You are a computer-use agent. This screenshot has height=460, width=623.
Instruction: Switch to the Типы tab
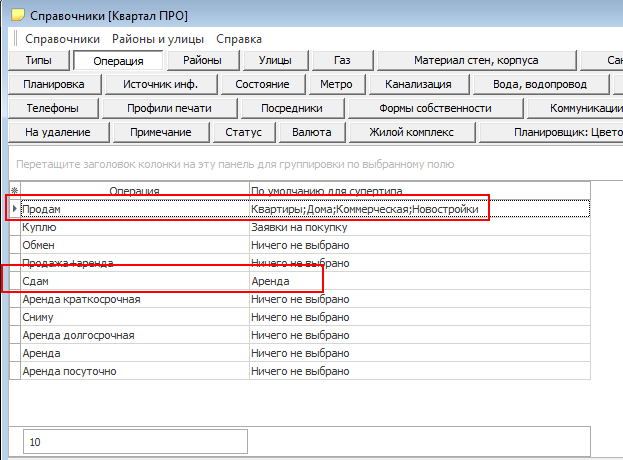[x=39, y=61]
